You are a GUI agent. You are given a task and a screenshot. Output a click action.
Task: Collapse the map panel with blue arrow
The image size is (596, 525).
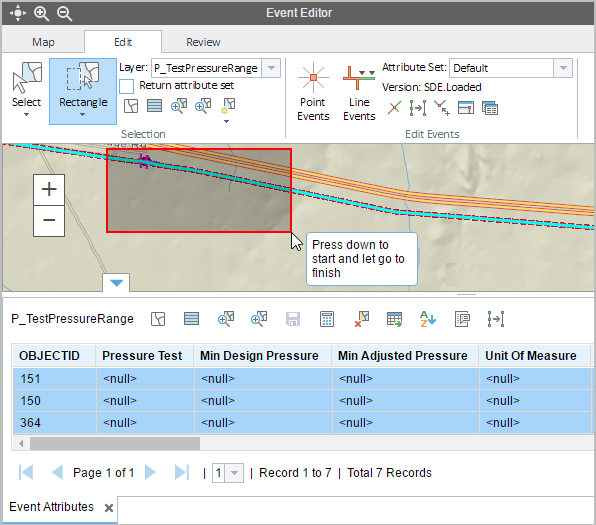[116, 282]
